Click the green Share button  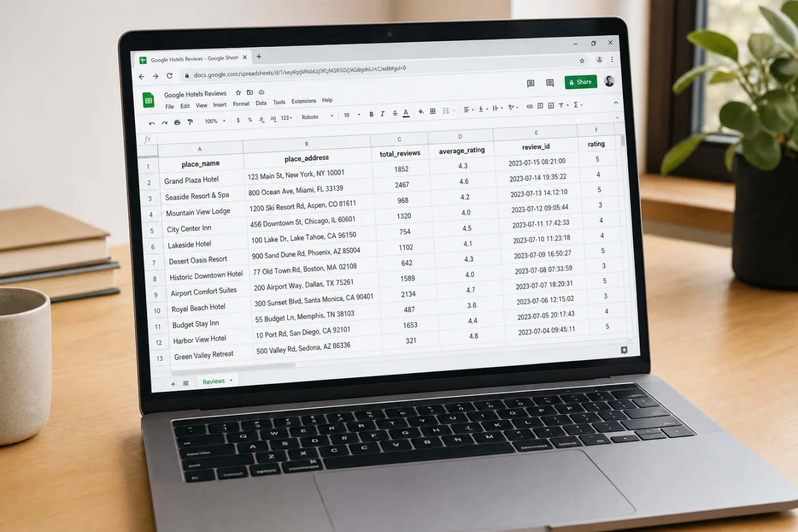coord(581,82)
